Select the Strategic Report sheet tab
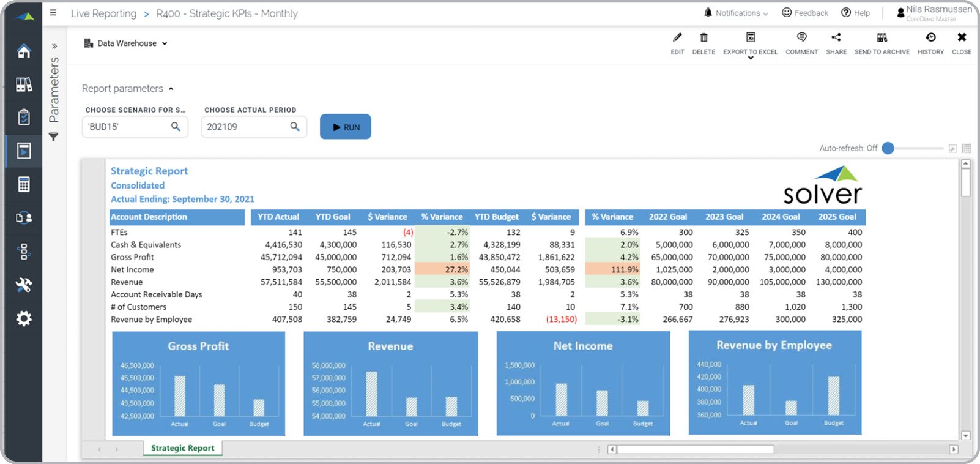The height and width of the screenshot is (464, 980). (x=182, y=448)
